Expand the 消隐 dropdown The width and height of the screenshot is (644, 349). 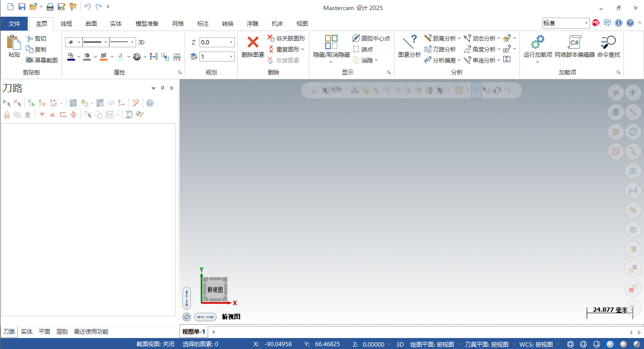376,60
